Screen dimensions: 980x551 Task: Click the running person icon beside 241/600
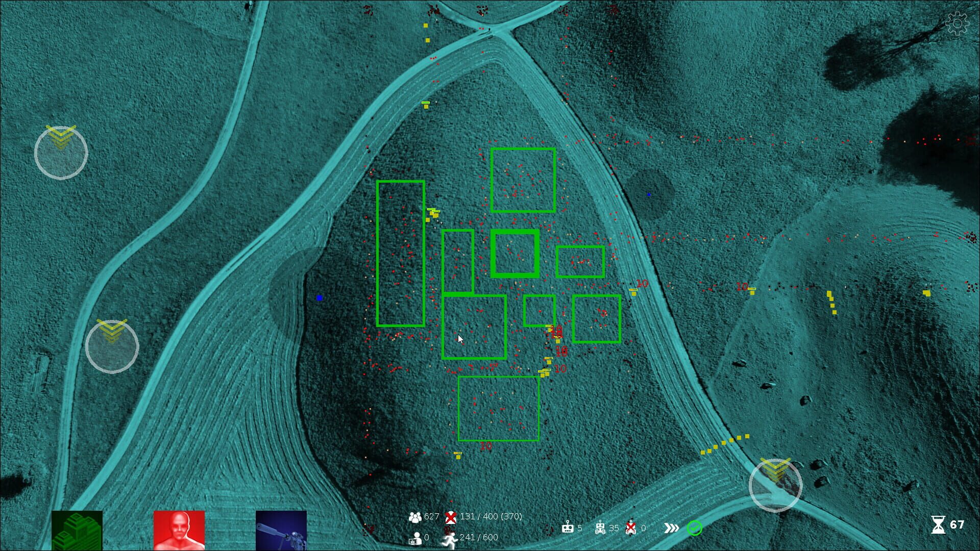click(449, 539)
